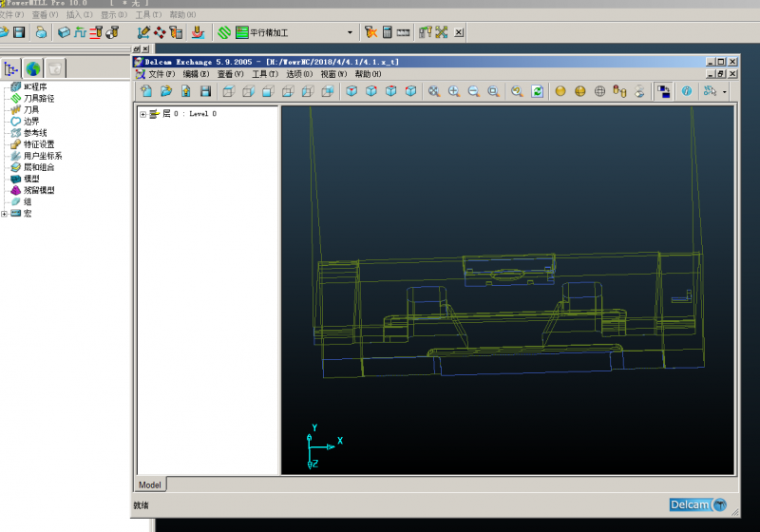Click the green refresh arrows icon
This screenshot has height=532, width=760.
pos(537,91)
